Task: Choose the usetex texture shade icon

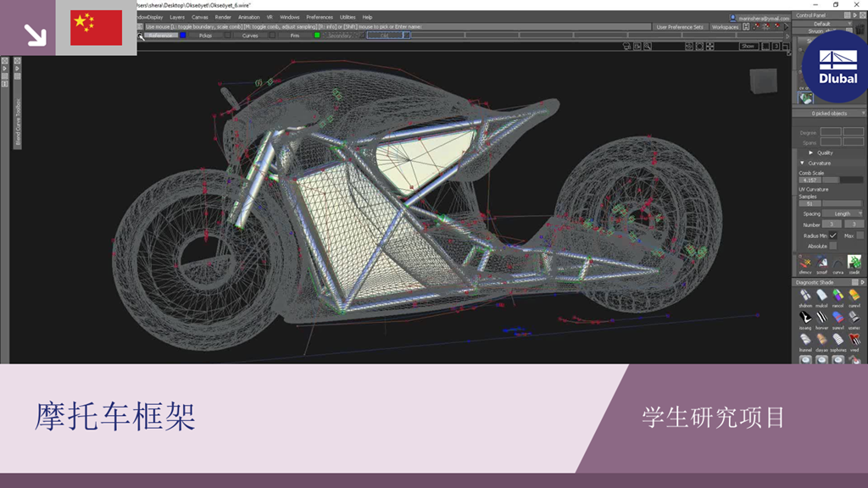Action: click(x=854, y=318)
